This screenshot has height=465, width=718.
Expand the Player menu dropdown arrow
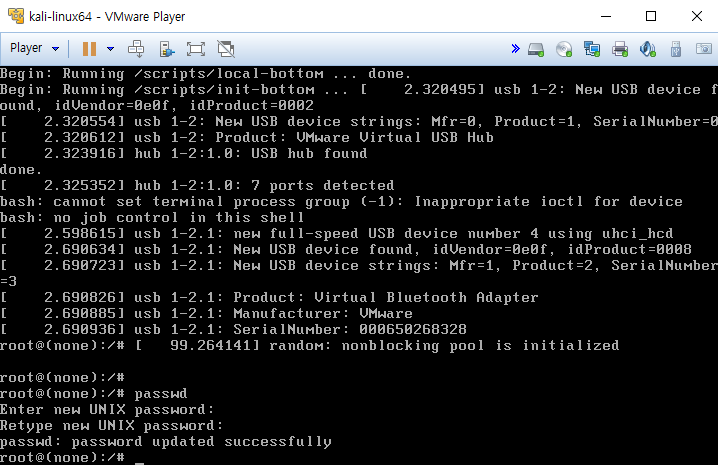[x=55, y=49]
